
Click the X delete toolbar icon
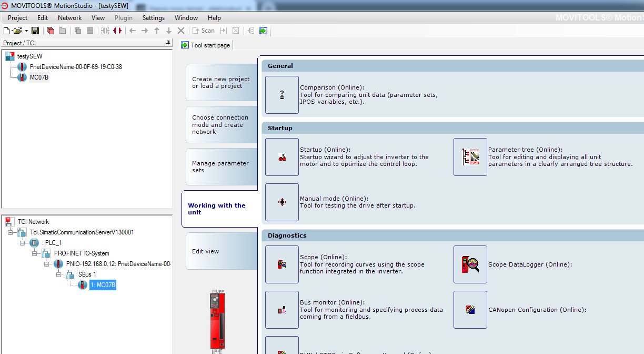[181, 31]
